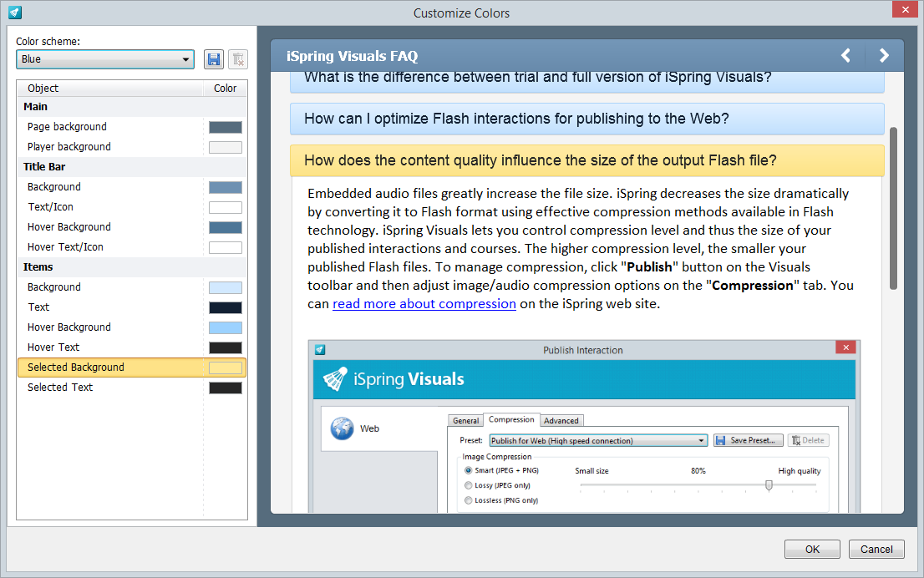
Task: Open the read more about compression link
Action: [x=424, y=304]
